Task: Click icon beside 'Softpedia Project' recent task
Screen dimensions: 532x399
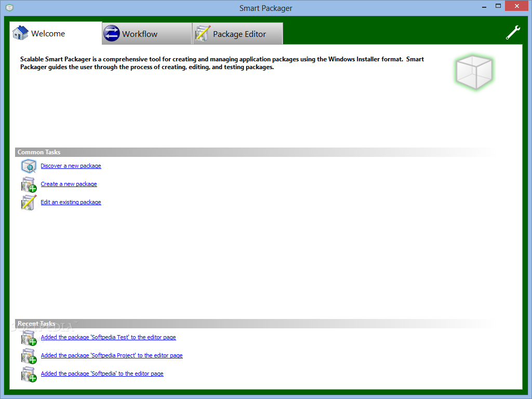Action: pos(29,355)
